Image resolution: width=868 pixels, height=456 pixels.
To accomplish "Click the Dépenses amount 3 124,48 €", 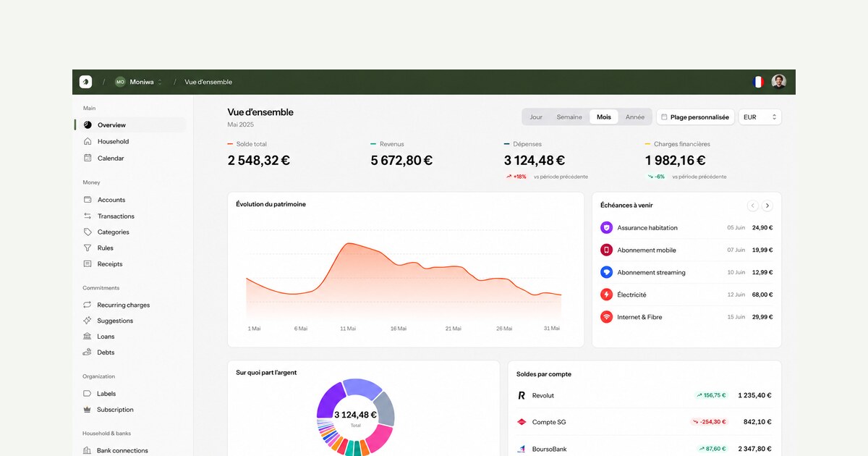I will click(x=535, y=161).
